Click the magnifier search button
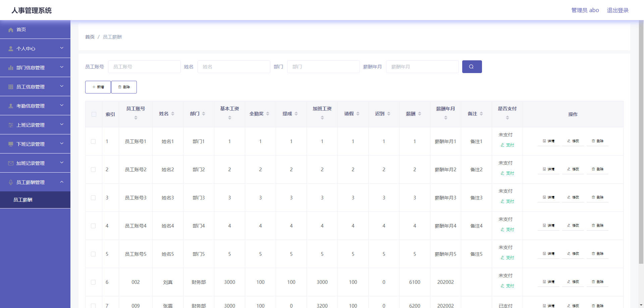The image size is (644, 308). coord(472,67)
